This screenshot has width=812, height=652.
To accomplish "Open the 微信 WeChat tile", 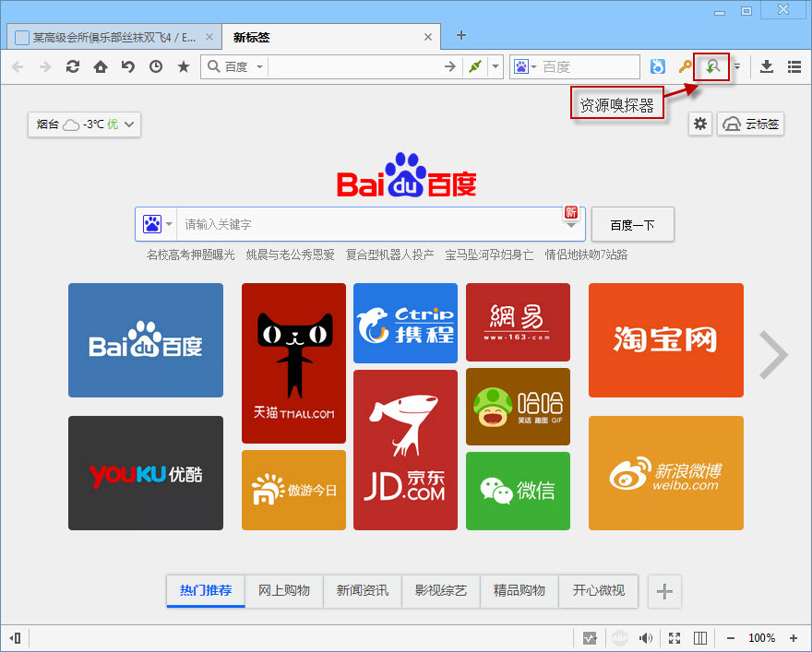I will coord(518,491).
